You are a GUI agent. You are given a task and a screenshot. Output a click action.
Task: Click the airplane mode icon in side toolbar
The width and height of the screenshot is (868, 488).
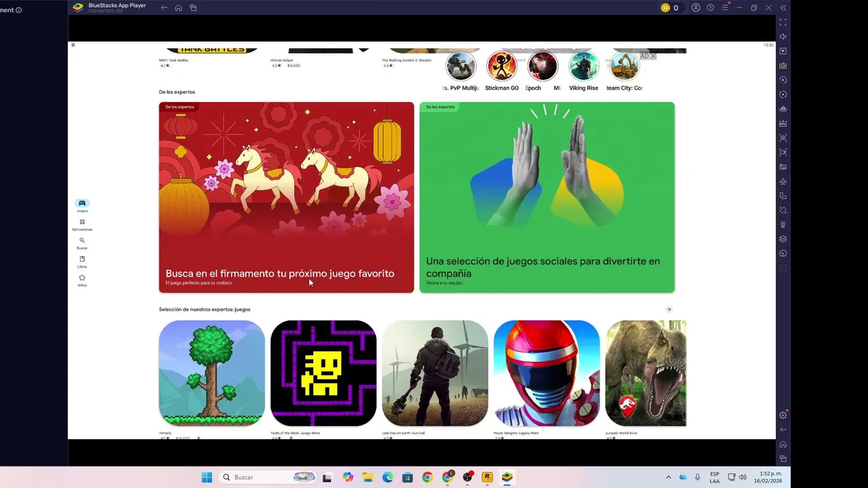783,181
